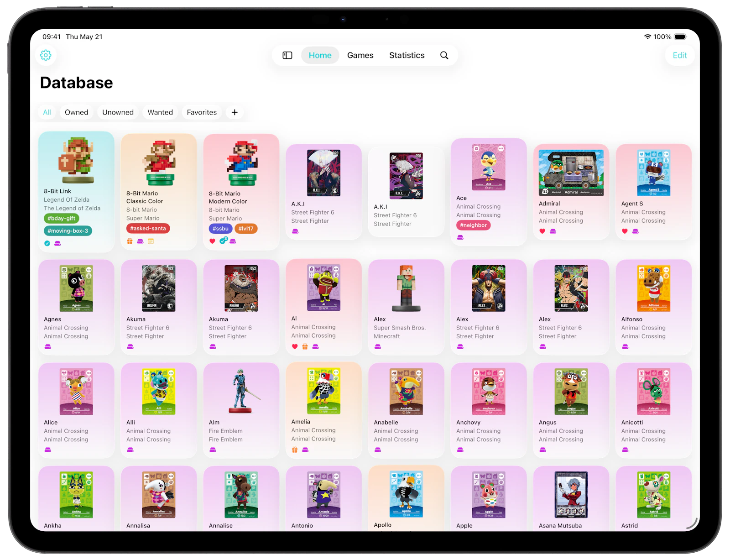The image size is (730, 560).
Task: Open the Alex Minecraft figure thumbnail
Action: point(406,288)
